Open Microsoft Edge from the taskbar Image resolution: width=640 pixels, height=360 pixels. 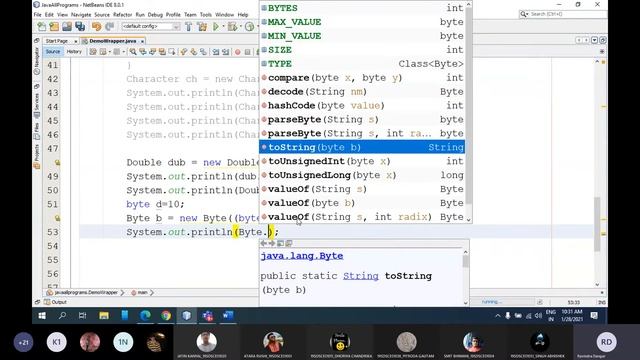[x=145, y=316]
